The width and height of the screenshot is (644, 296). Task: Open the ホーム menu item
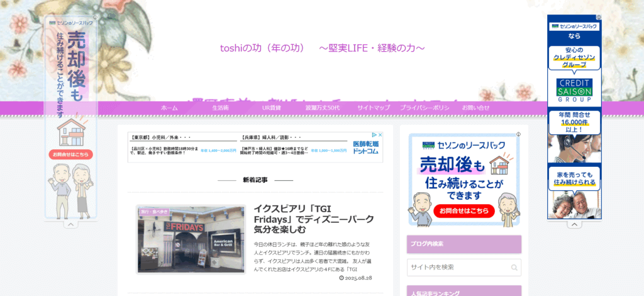[x=169, y=108]
